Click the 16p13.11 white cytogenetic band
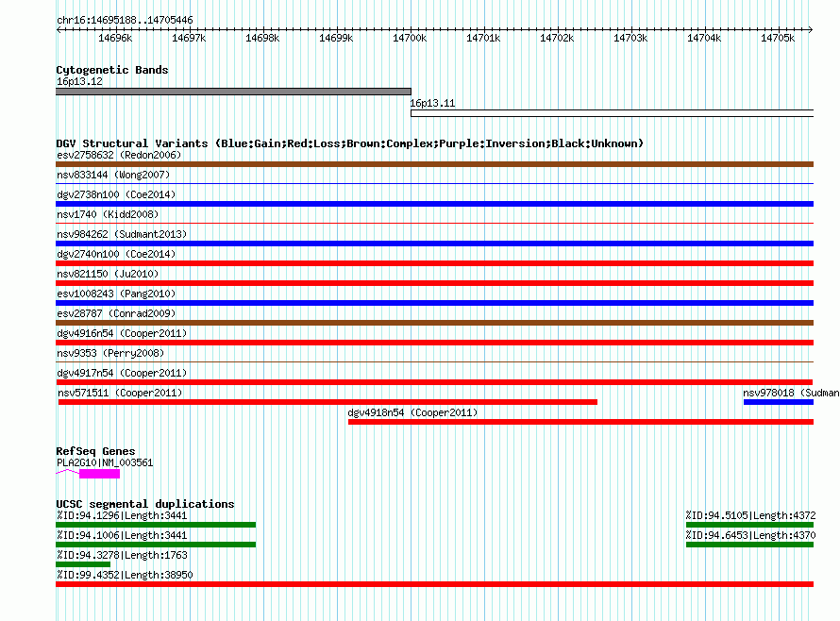Screen dimensions: 840x621 pyautogui.click(x=613, y=113)
